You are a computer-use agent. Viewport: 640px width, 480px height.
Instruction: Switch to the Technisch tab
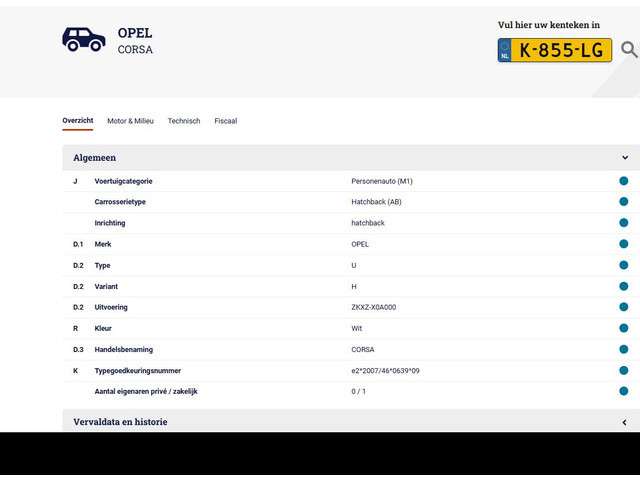(184, 121)
